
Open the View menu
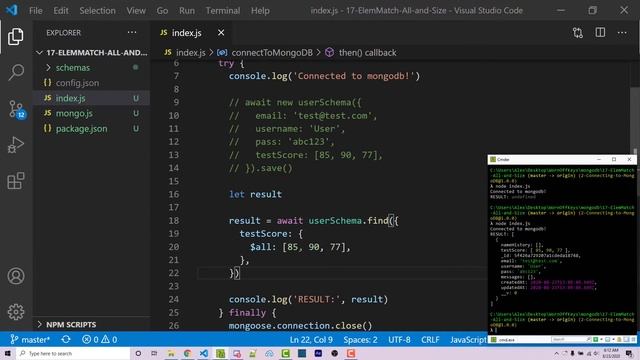click(136, 10)
